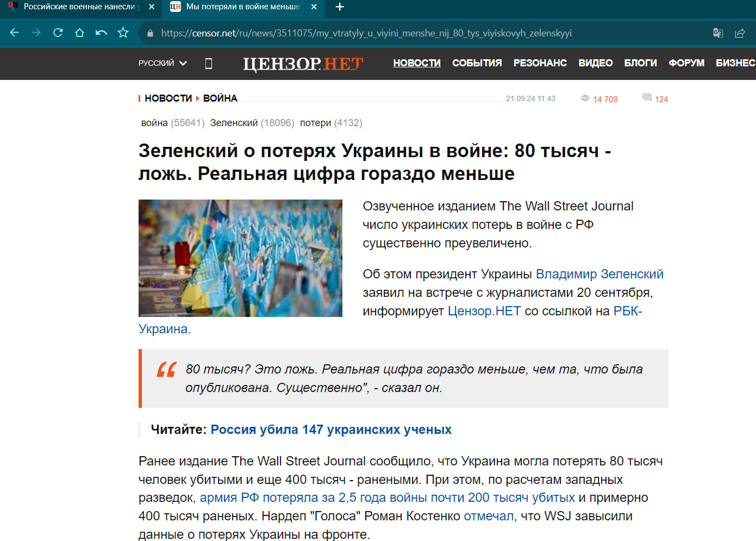Click the browser forward arrow
Image resolution: width=756 pixels, height=541 pixels.
click(36, 33)
